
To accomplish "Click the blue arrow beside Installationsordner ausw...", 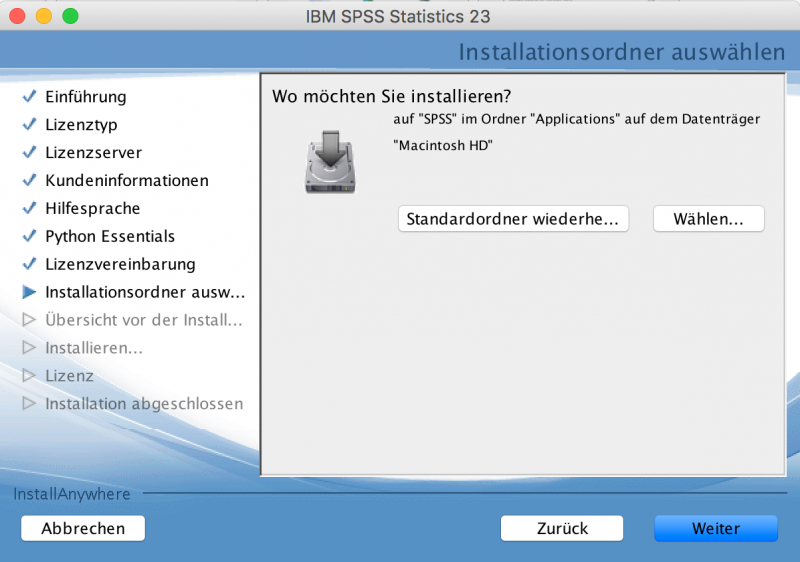I will pyautogui.click(x=30, y=292).
